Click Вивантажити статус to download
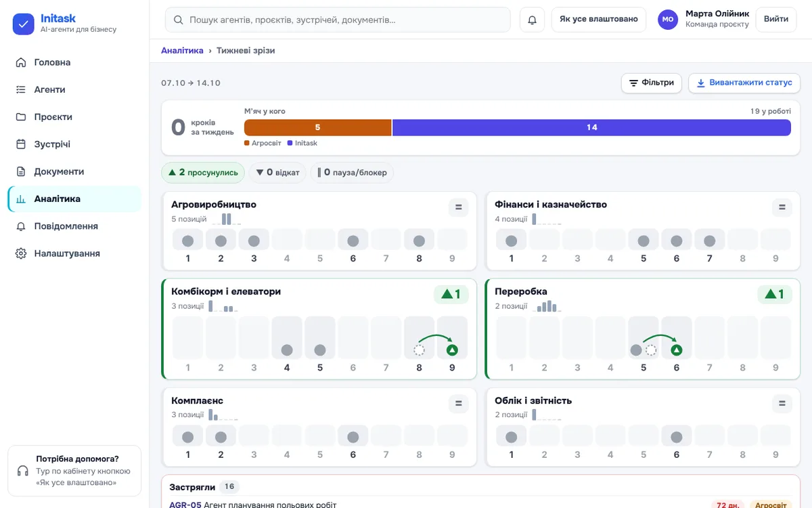The height and width of the screenshot is (508, 812). pyautogui.click(x=744, y=83)
